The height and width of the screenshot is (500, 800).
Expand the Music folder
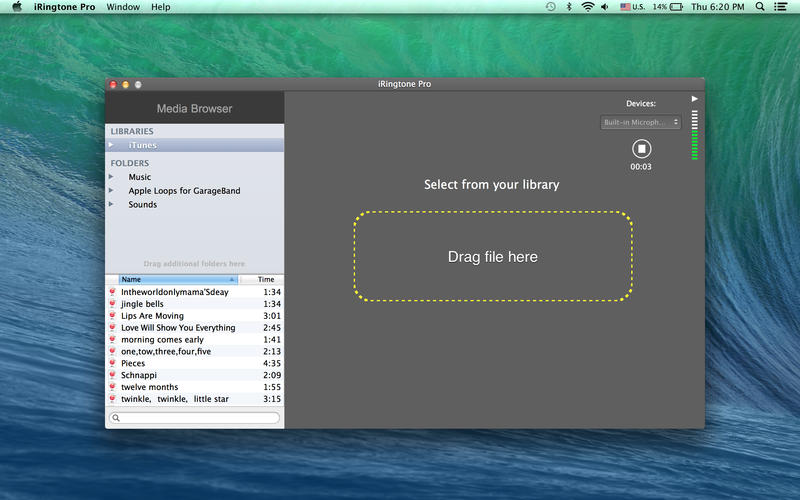(112, 177)
